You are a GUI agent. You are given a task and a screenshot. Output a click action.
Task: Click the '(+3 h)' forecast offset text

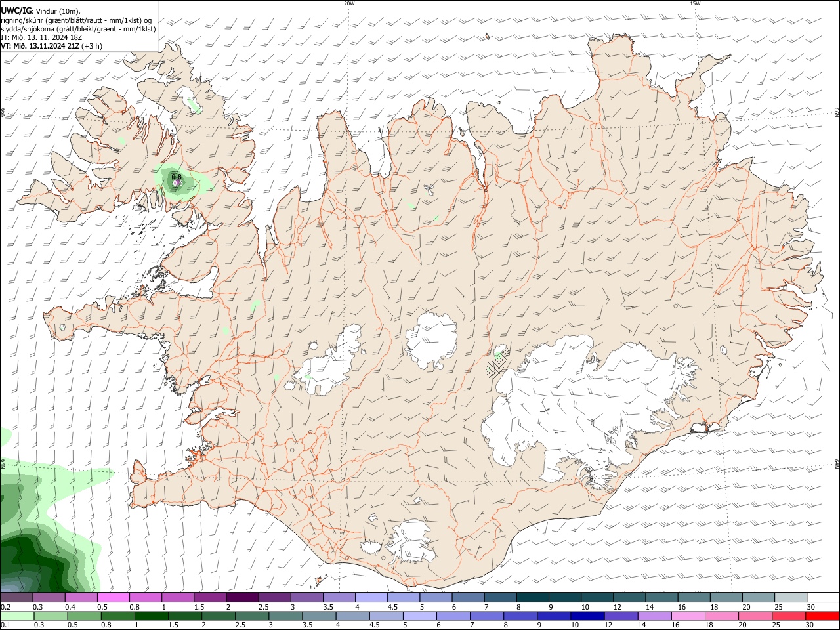click(93, 46)
